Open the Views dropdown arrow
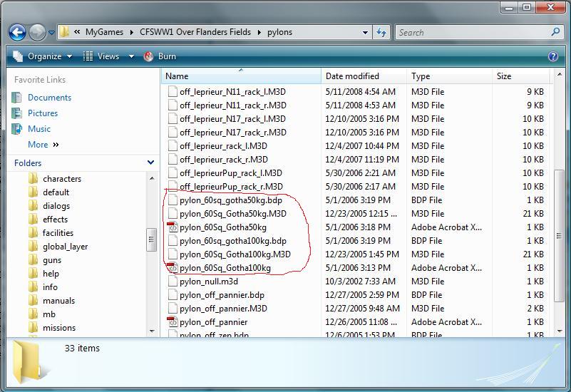 click(x=131, y=56)
